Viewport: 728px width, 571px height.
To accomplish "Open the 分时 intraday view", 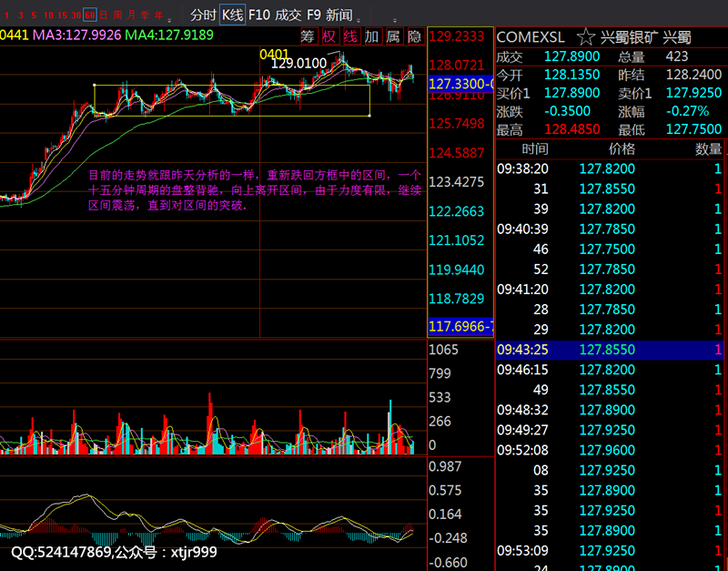I will (x=203, y=15).
